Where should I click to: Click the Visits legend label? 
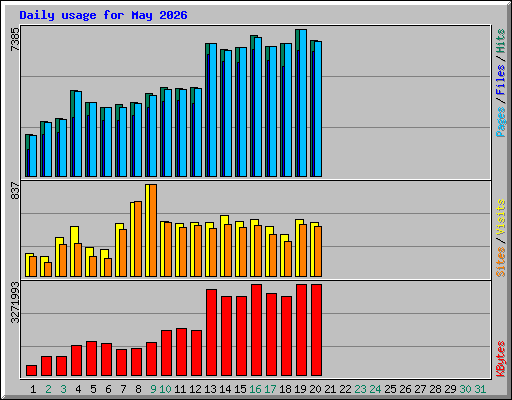click(x=500, y=218)
